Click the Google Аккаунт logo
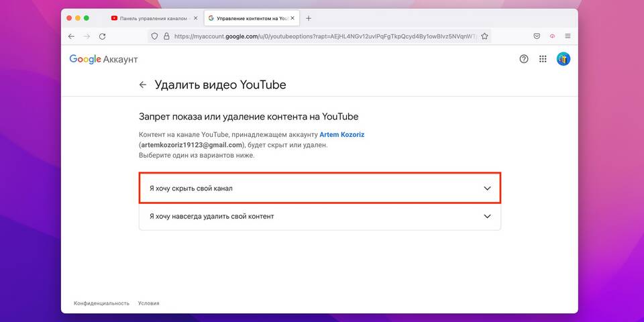This screenshot has width=644, height=322. pyautogui.click(x=103, y=59)
